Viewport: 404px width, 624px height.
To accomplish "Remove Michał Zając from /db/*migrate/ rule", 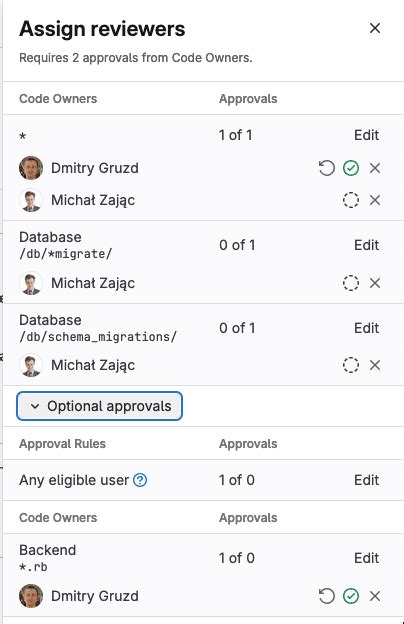I will [375, 283].
